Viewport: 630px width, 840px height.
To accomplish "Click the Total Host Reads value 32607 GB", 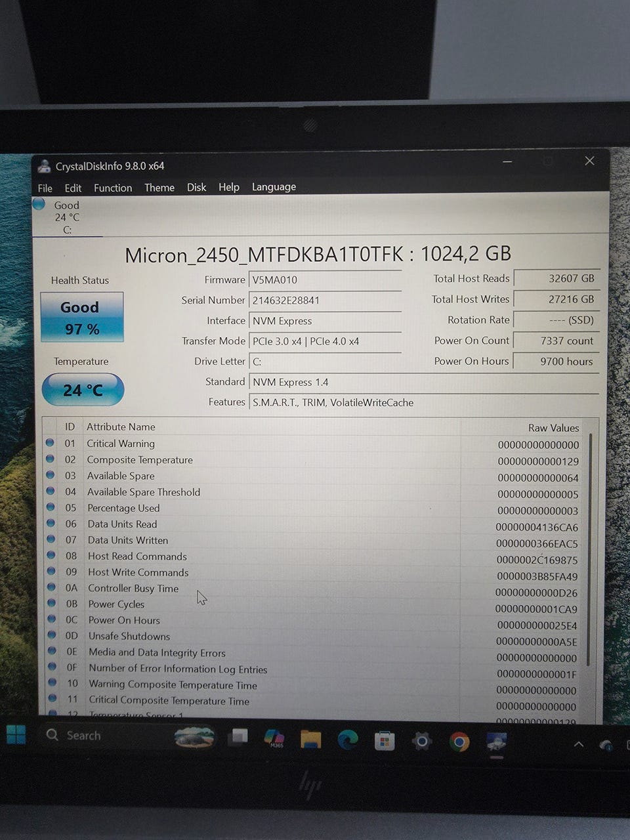I will [x=556, y=278].
